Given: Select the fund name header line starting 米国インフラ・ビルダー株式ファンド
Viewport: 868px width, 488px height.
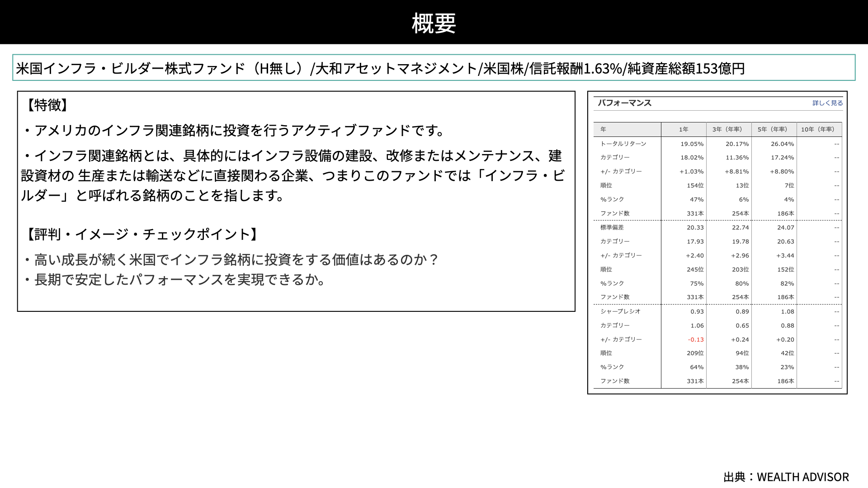Looking at the screenshot, I should click(x=380, y=68).
